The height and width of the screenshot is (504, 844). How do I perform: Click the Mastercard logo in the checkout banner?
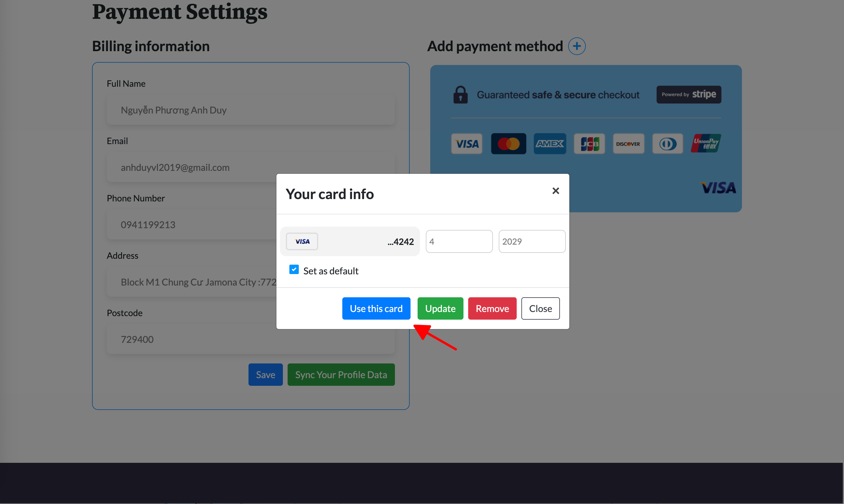508,144
